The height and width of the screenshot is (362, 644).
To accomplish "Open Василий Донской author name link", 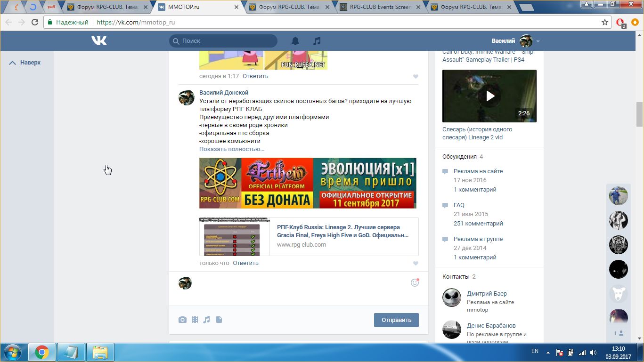I will (x=224, y=93).
